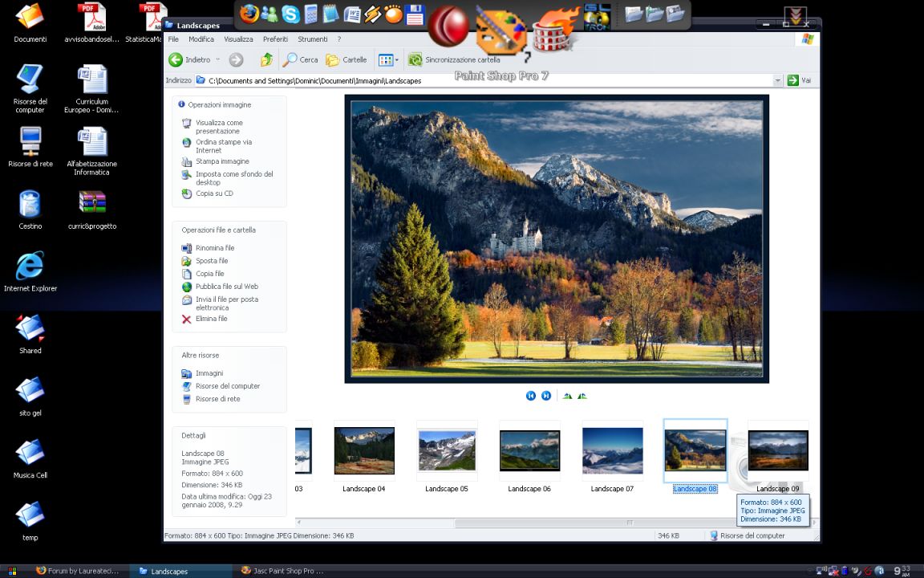This screenshot has width=924, height=578.
Task: Show previous image in filmstrip preview
Action: click(x=530, y=396)
